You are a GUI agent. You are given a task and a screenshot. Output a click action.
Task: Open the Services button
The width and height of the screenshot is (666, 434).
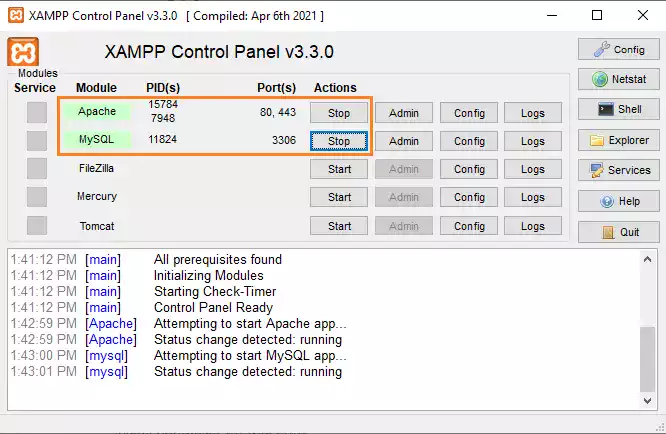coord(618,170)
